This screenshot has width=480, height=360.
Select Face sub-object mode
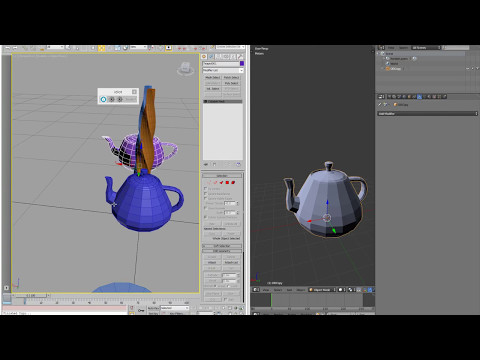coord(221,182)
